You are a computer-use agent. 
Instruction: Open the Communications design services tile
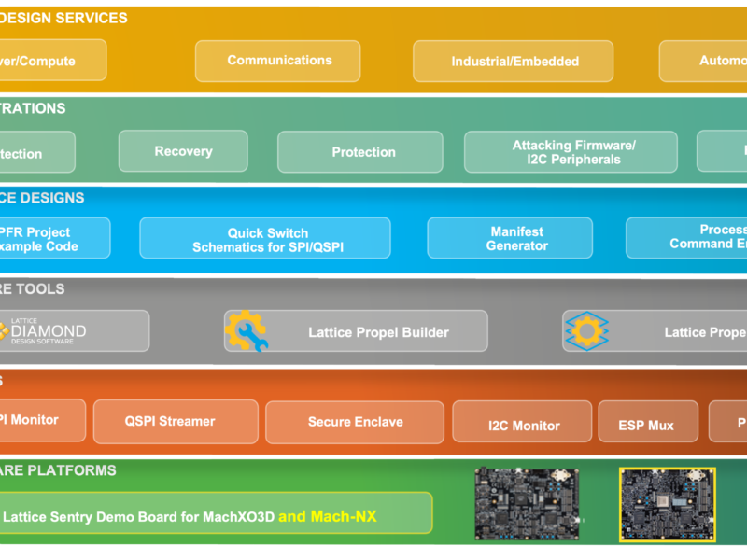click(279, 60)
